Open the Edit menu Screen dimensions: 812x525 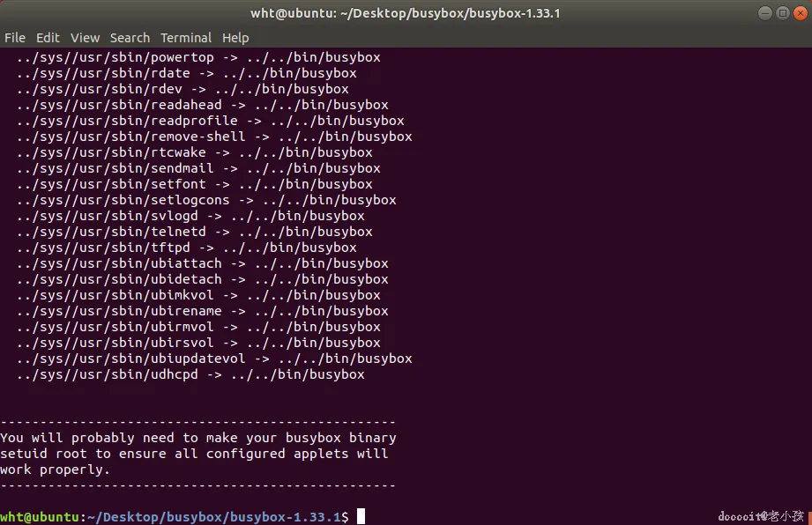click(48, 38)
